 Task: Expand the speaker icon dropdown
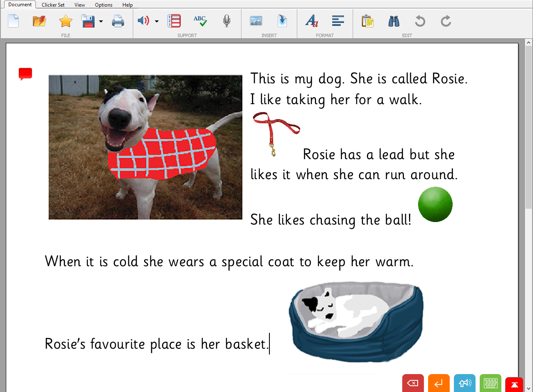pos(156,21)
